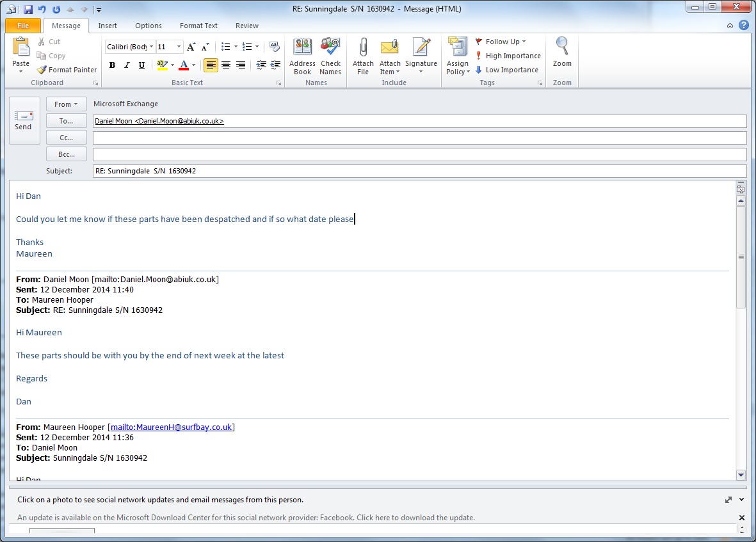Click into the Cc address field
Image resolution: width=756 pixels, height=542 pixels.
(x=419, y=138)
